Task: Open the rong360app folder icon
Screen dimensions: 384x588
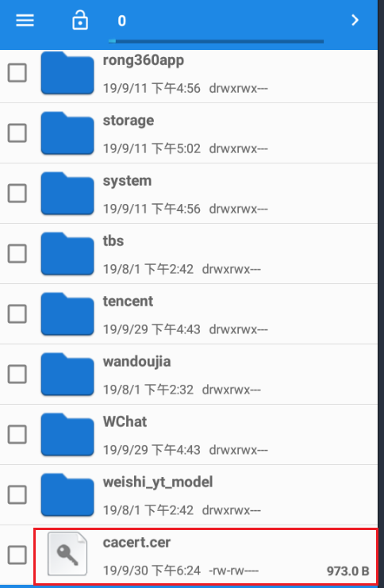Action: [x=67, y=73]
